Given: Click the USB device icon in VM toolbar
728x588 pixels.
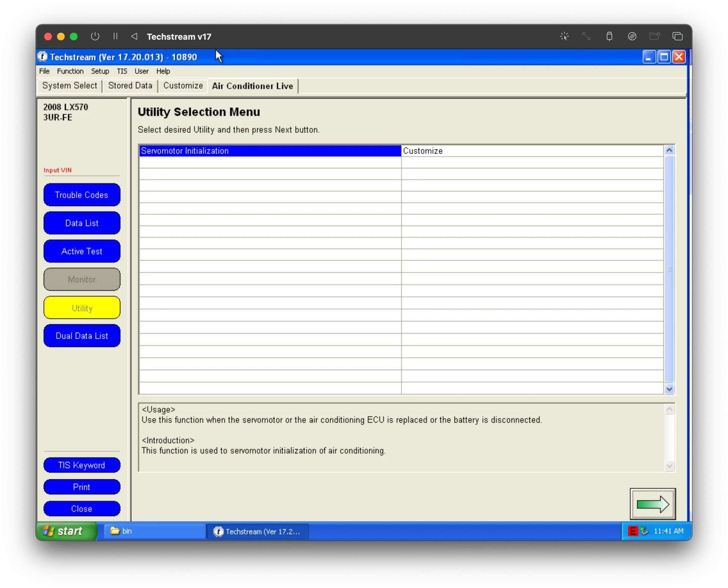Looking at the screenshot, I should (609, 36).
